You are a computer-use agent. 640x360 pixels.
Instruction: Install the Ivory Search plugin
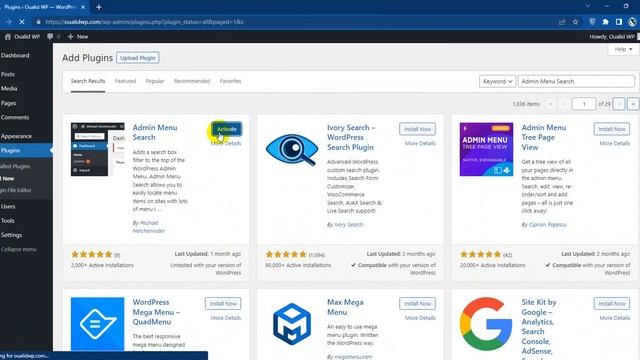pyautogui.click(x=417, y=129)
